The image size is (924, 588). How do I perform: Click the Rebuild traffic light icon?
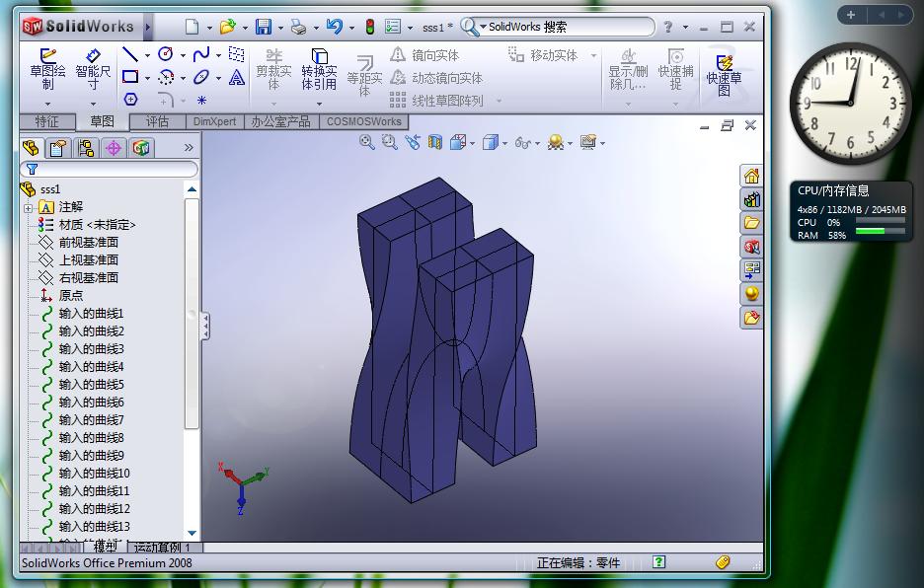[370, 27]
